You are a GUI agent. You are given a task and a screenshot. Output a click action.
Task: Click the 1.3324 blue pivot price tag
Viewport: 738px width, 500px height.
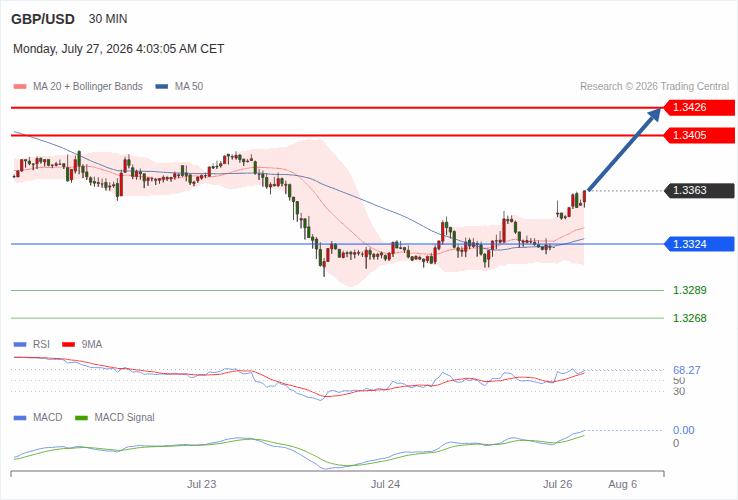(699, 244)
